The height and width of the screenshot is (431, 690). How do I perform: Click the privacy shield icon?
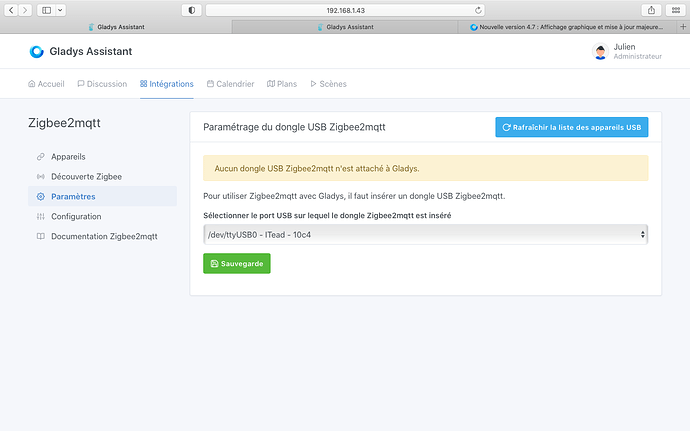pyautogui.click(x=192, y=10)
